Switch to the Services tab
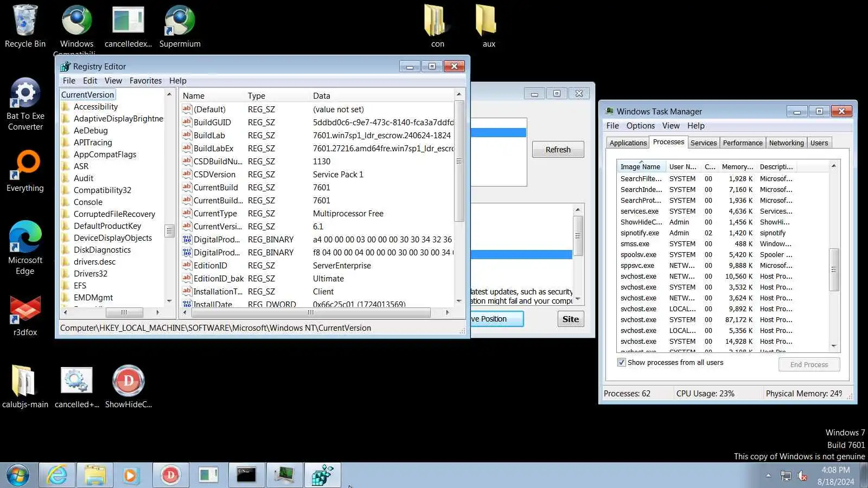This screenshot has height=488, width=868. pyautogui.click(x=704, y=143)
